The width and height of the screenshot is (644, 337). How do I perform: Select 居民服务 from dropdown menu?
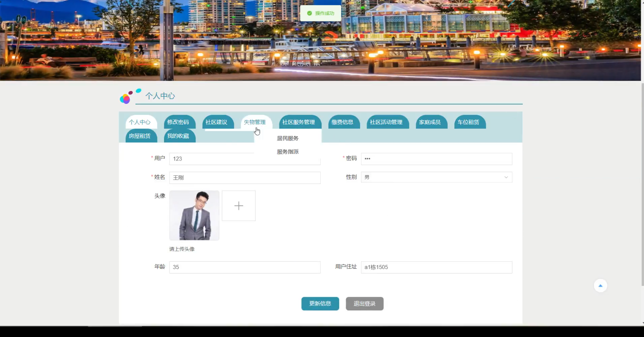coord(288,138)
